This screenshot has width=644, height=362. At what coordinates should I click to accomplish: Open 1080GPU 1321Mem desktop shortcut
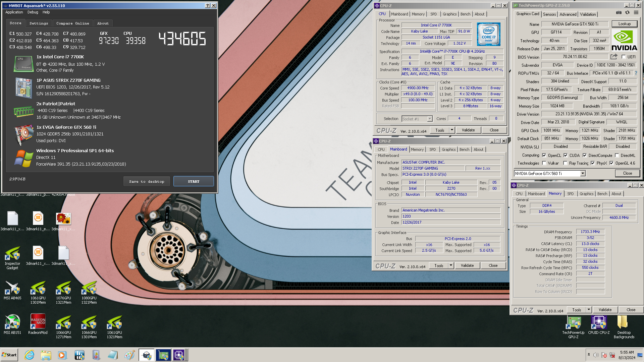coord(89,292)
